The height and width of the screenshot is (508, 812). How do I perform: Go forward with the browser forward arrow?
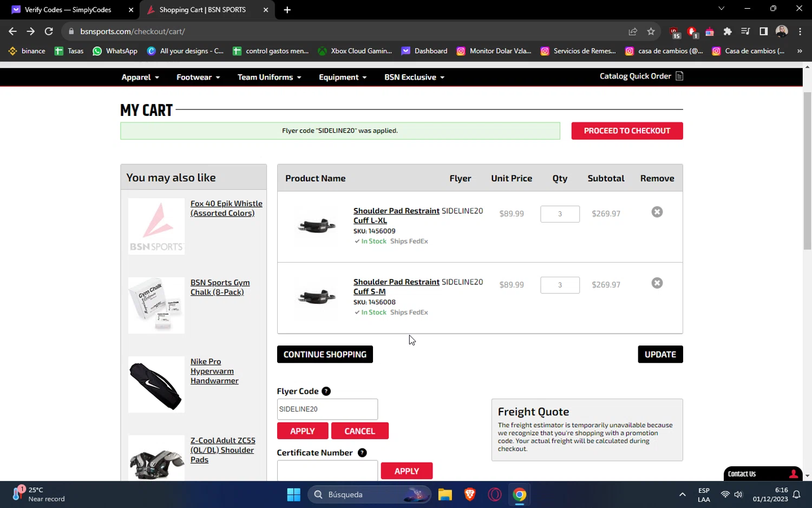(31, 31)
